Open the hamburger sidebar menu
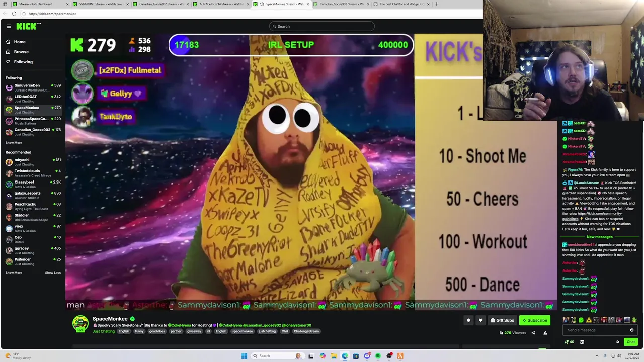The width and height of the screenshot is (644, 362). click(9, 26)
